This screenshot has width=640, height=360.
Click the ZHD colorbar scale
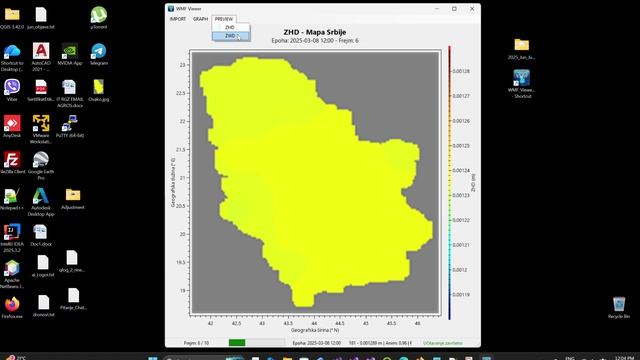pyautogui.click(x=449, y=182)
